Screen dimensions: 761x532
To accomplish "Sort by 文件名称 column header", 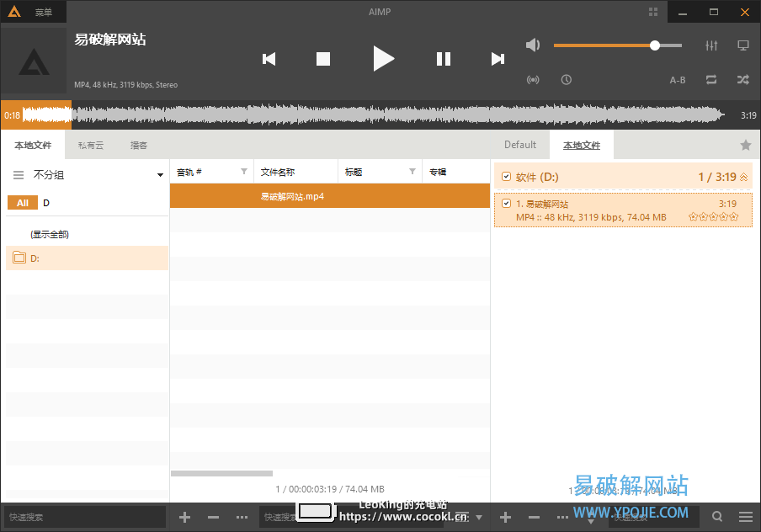I will point(295,172).
